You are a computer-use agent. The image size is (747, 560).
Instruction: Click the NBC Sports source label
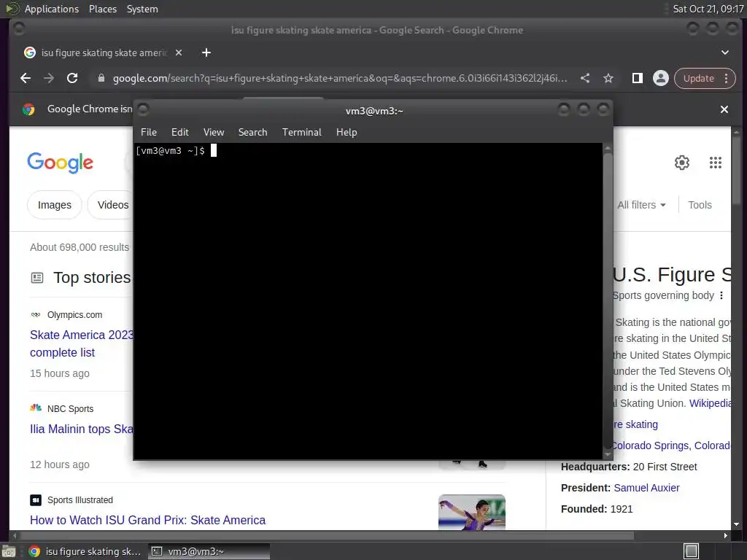point(70,408)
